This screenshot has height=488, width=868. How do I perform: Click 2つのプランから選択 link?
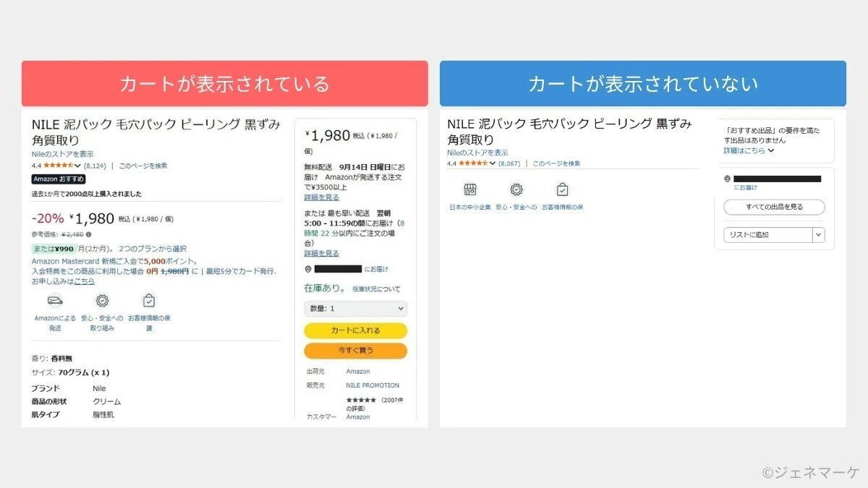coord(152,249)
